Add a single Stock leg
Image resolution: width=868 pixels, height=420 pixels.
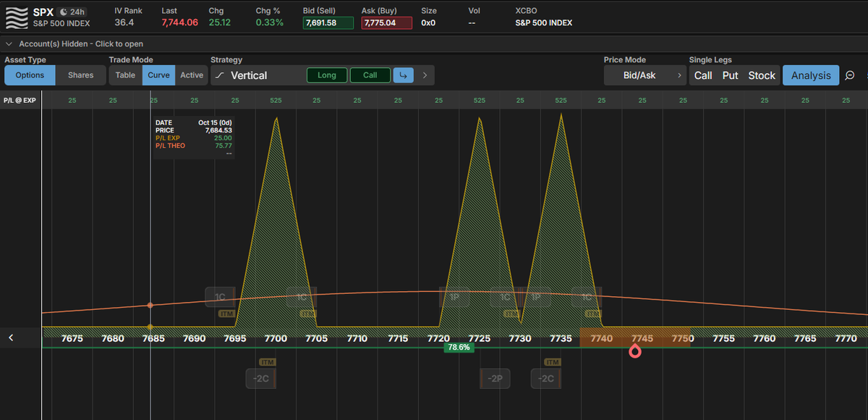762,75
